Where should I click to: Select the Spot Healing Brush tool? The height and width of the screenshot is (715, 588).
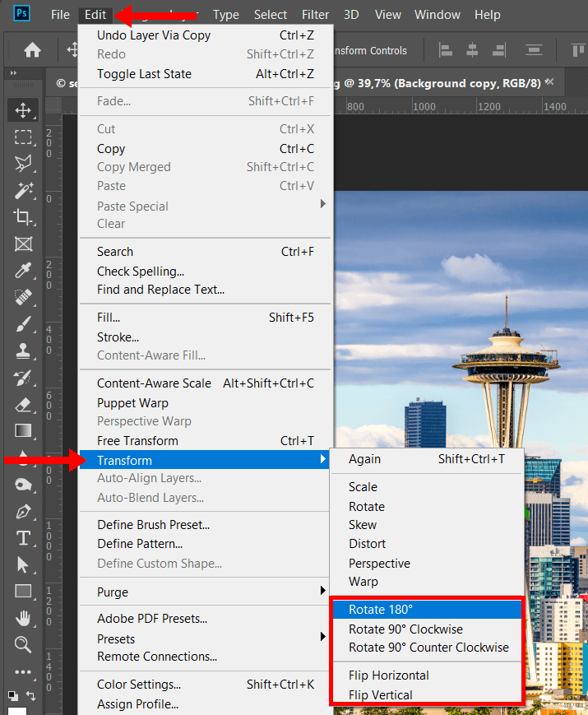click(23, 297)
